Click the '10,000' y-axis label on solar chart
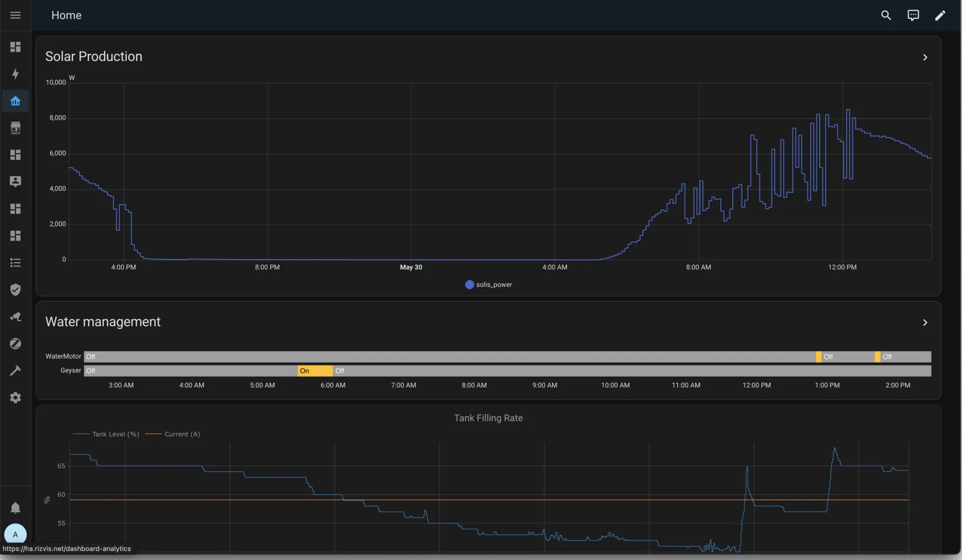962x560 pixels. pos(56,82)
